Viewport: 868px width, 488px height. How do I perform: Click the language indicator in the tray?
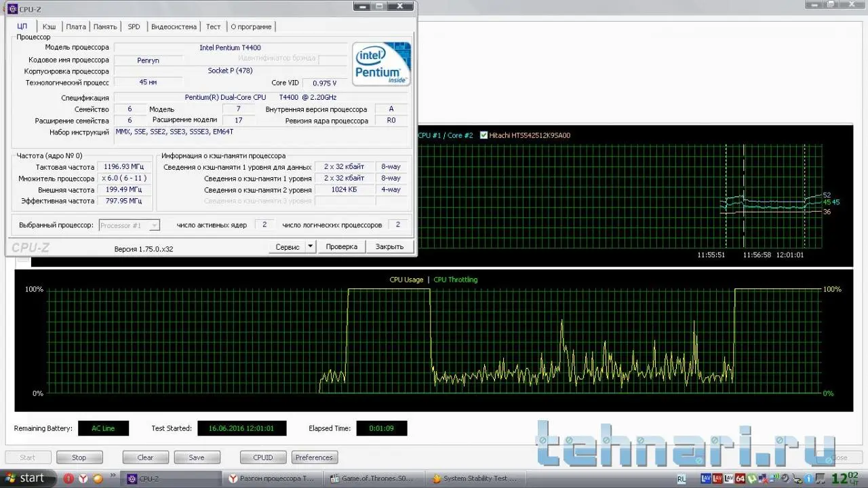(x=681, y=478)
